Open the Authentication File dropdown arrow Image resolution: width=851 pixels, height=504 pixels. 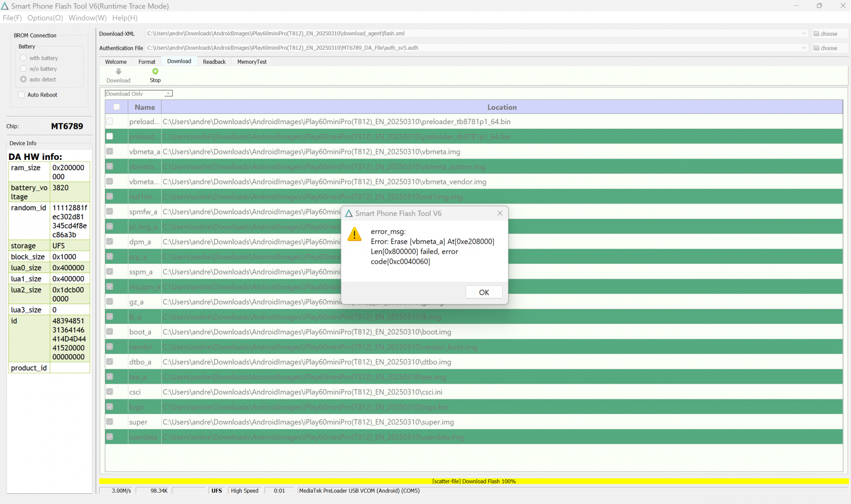[x=804, y=48]
